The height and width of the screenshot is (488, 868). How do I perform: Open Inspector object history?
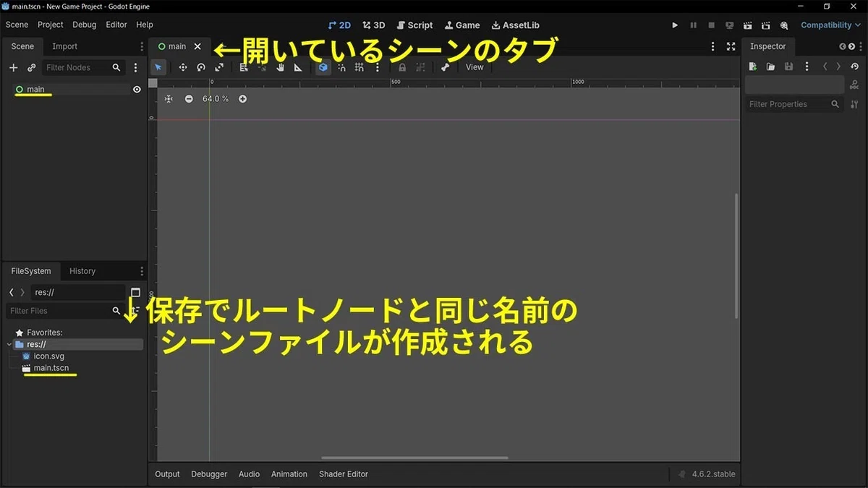pyautogui.click(x=855, y=67)
